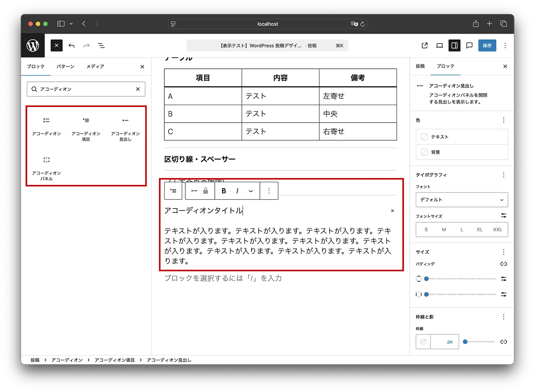The image size is (535, 392).
Task: Toggle bold formatting in the block toolbar
Action: pos(224,191)
